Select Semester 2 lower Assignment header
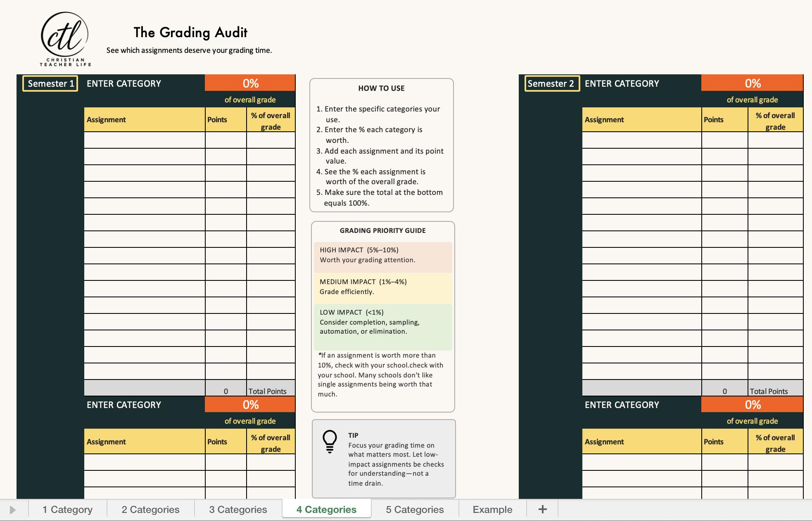This screenshot has height=522, width=812. 642,442
